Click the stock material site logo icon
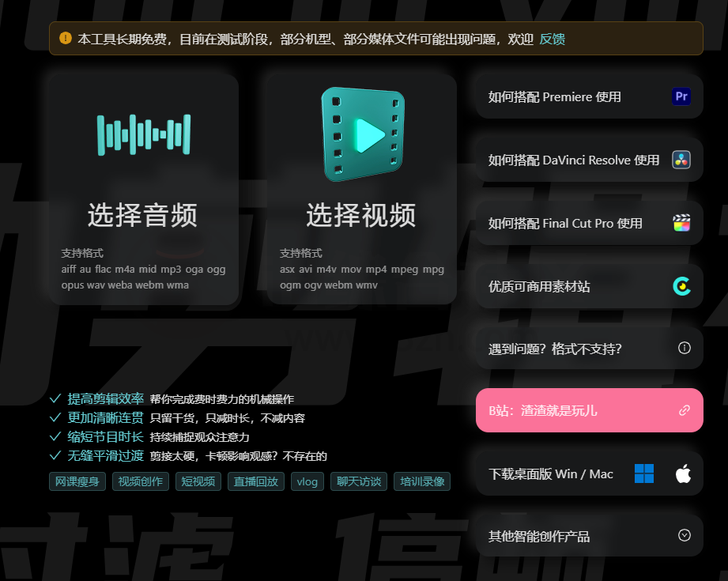The image size is (728, 581). (681, 286)
